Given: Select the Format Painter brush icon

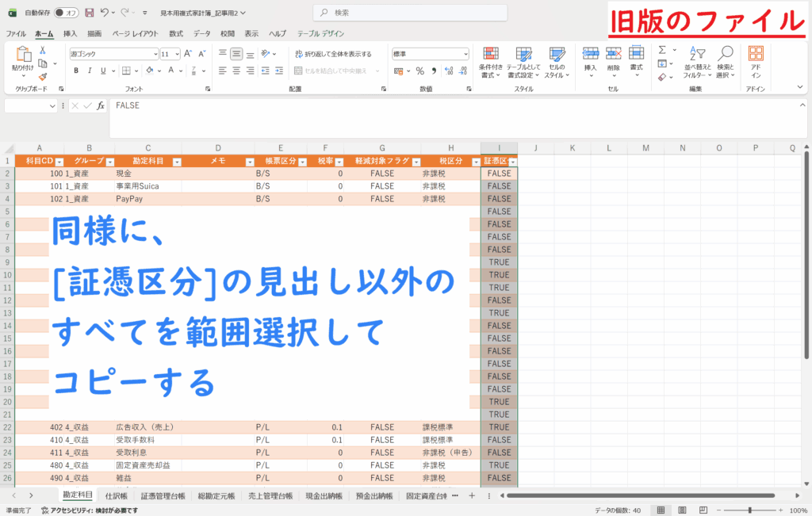Looking at the screenshot, I should point(42,77).
